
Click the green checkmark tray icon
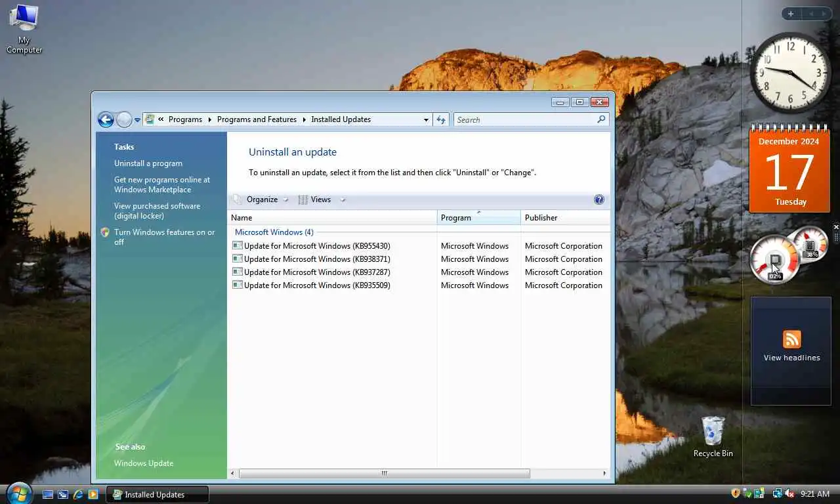tap(747, 493)
